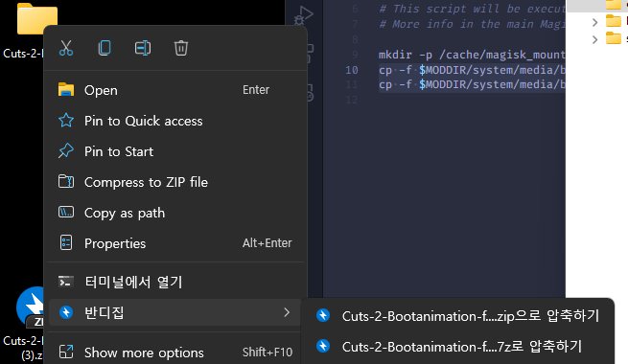Click the Run and Debug icon in editor sidebar
628x364 pixels.
coord(303,16)
